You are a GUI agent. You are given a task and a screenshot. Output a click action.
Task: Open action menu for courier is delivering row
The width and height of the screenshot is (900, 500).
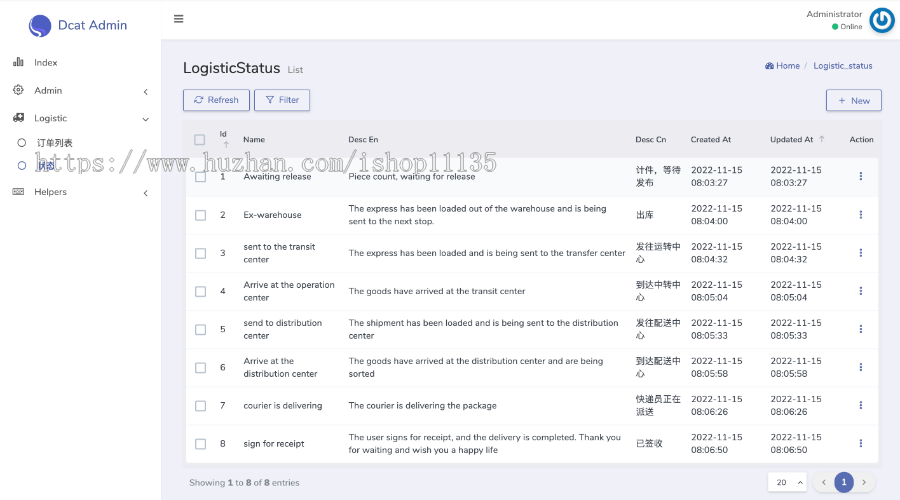click(x=860, y=405)
